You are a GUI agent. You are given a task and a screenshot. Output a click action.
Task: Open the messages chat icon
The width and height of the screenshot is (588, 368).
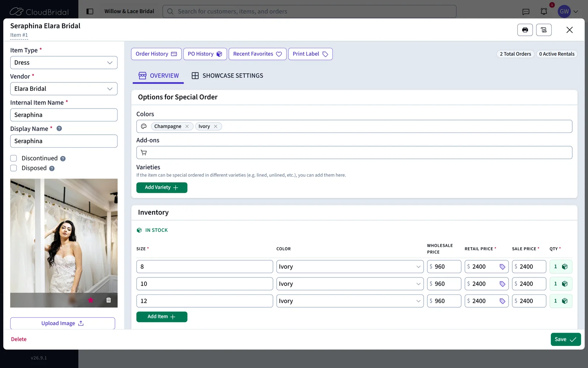[x=526, y=12]
